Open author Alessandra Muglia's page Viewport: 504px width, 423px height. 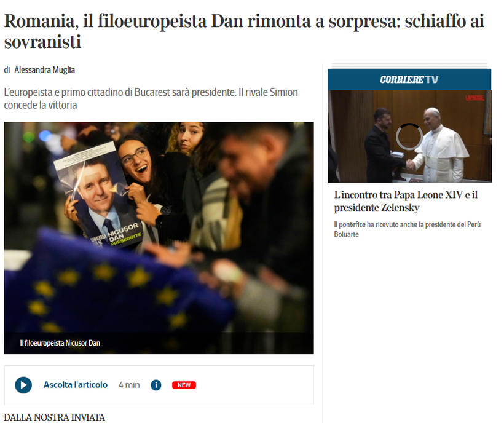(44, 69)
